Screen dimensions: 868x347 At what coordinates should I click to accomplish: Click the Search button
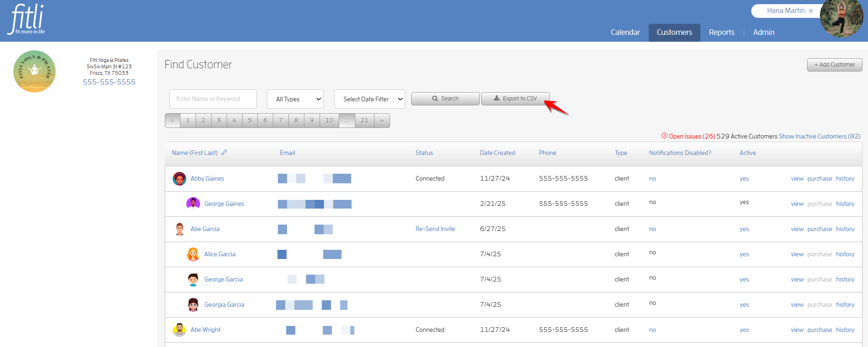click(x=445, y=99)
